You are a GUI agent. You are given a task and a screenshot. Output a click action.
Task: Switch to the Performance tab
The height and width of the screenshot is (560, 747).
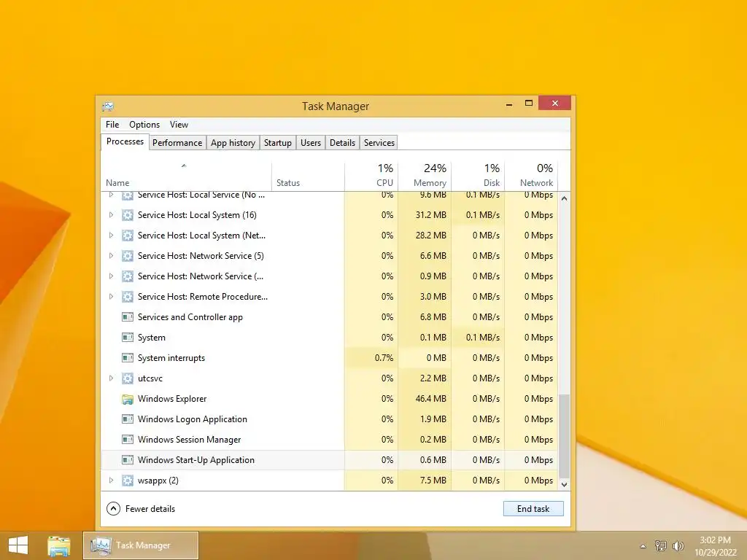[177, 143]
